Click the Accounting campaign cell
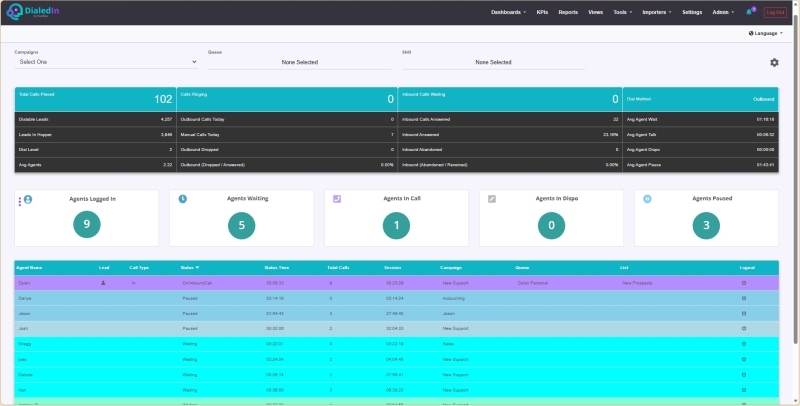Screen dimensions: 800x406 tap(454, 298)
